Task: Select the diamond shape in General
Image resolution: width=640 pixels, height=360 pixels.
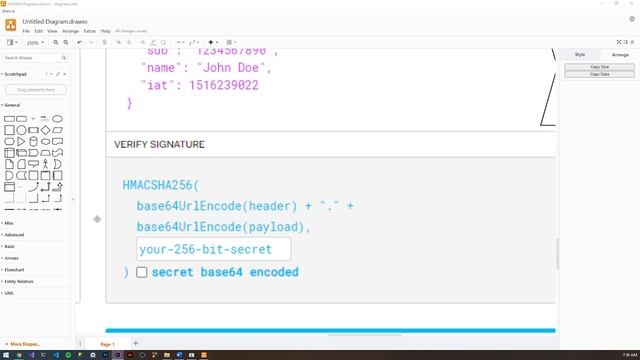Action: point(45,130)
